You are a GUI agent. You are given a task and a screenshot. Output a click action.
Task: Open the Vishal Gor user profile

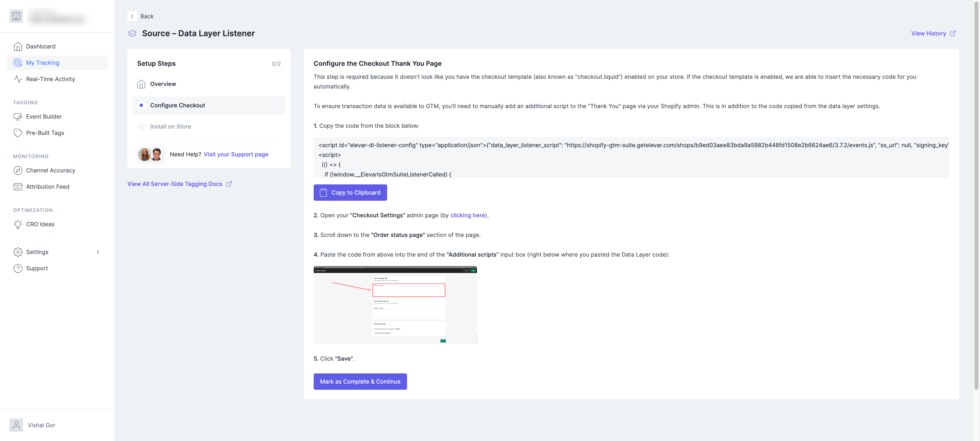[x=41, y=425]
